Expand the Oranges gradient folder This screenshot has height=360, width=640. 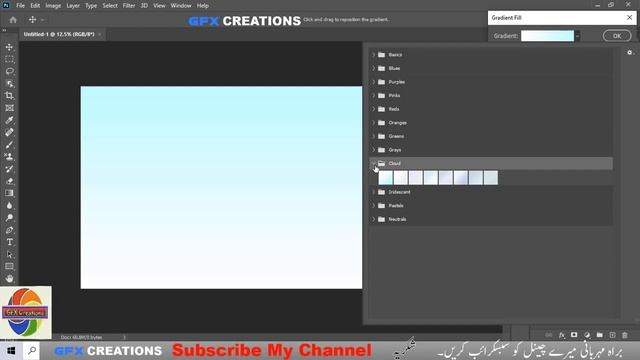(x=373, y=123)
